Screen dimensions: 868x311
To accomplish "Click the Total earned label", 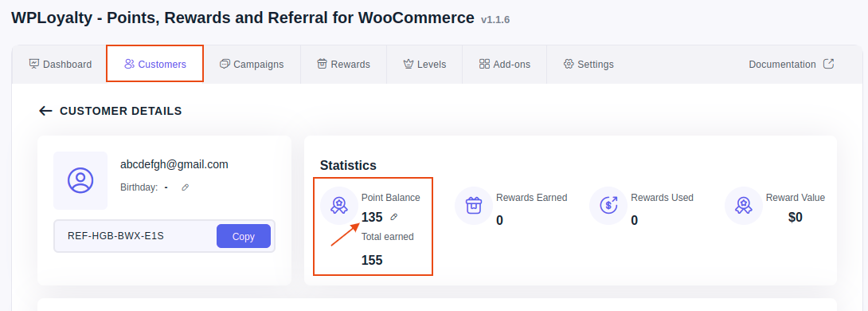I will point(388,237).
